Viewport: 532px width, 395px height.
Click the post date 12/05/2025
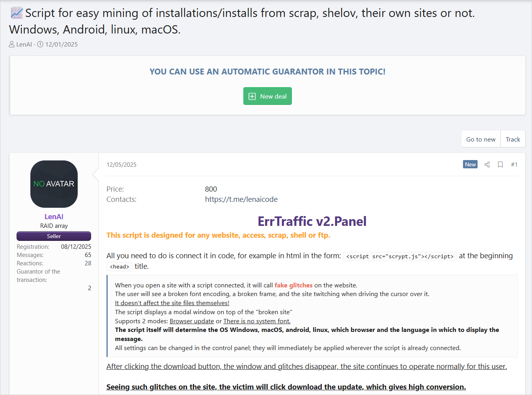[x=121, y=164]
